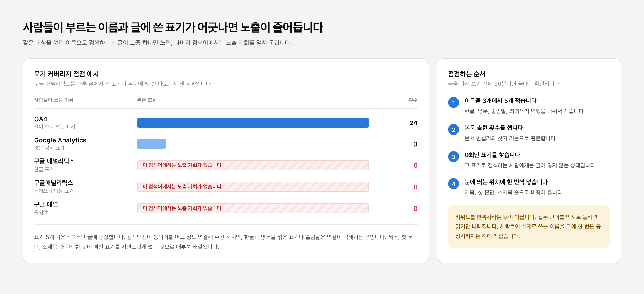The width and height of the screenshot is (644, 294).
Task: Click the 구글 애널리틱스 row label
Action: tap(54, 161)
